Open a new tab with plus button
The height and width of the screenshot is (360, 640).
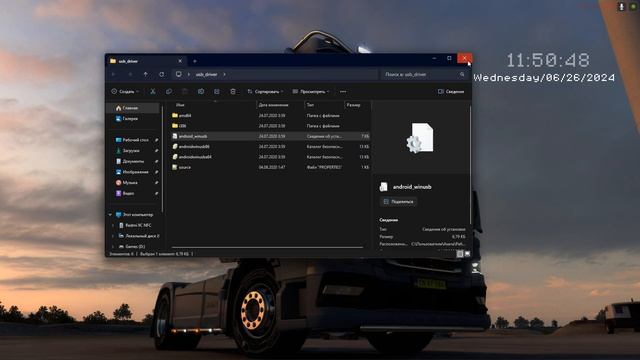click(x=195, y=61)
